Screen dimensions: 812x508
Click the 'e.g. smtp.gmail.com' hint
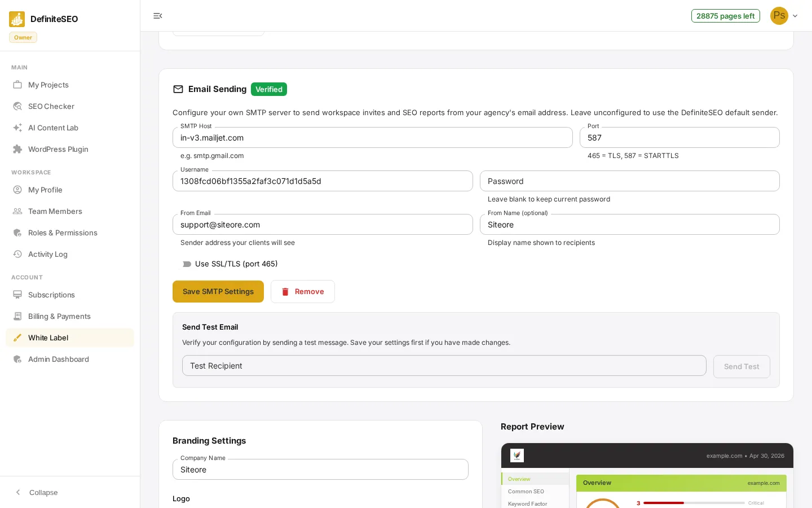[212, 156]
